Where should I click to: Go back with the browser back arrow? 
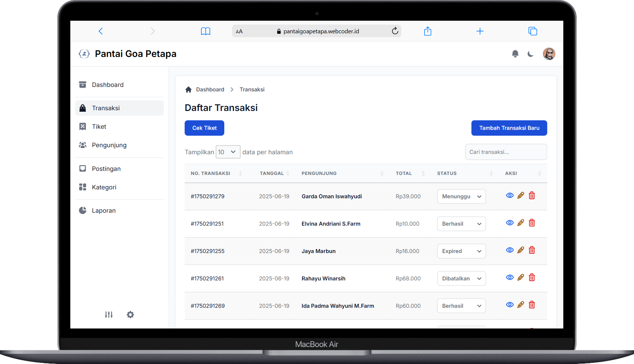coord(101,31)
